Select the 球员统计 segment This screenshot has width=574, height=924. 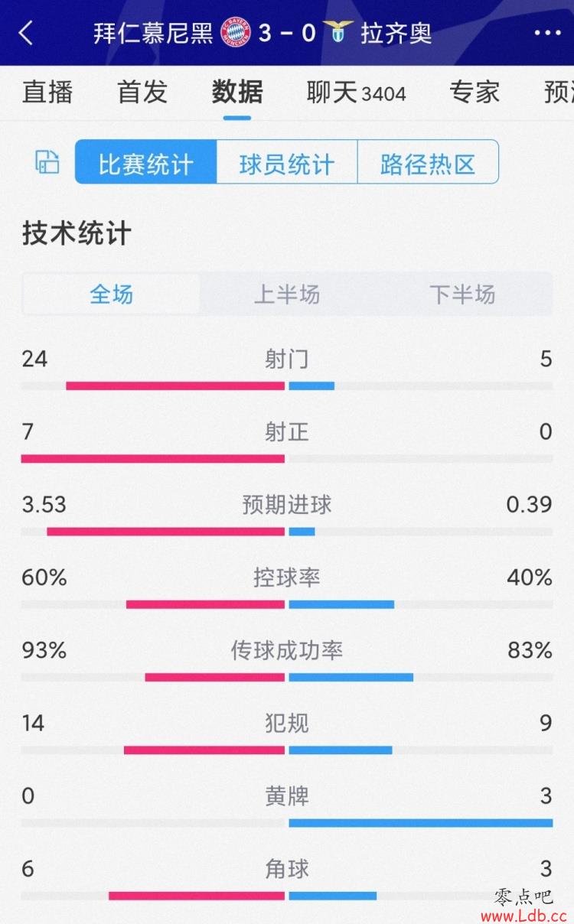287,162
